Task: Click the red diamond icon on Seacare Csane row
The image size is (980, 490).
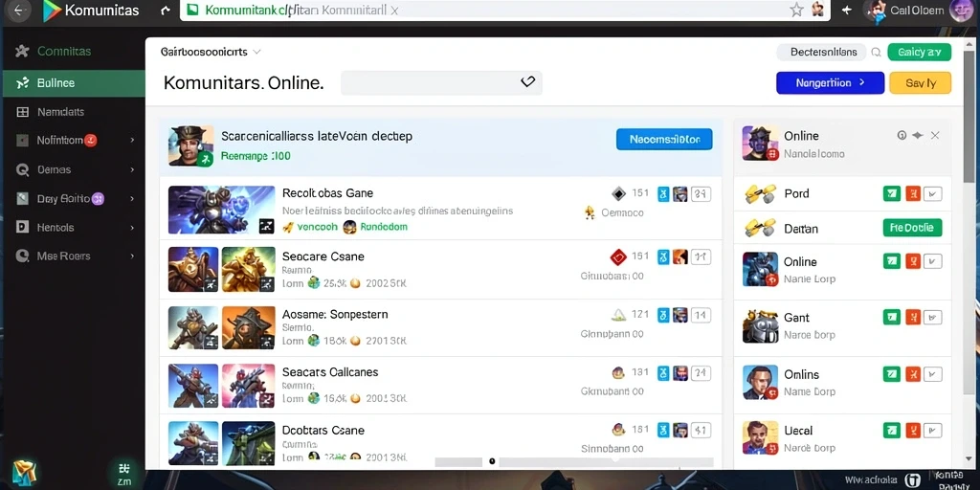Action: 617,256
